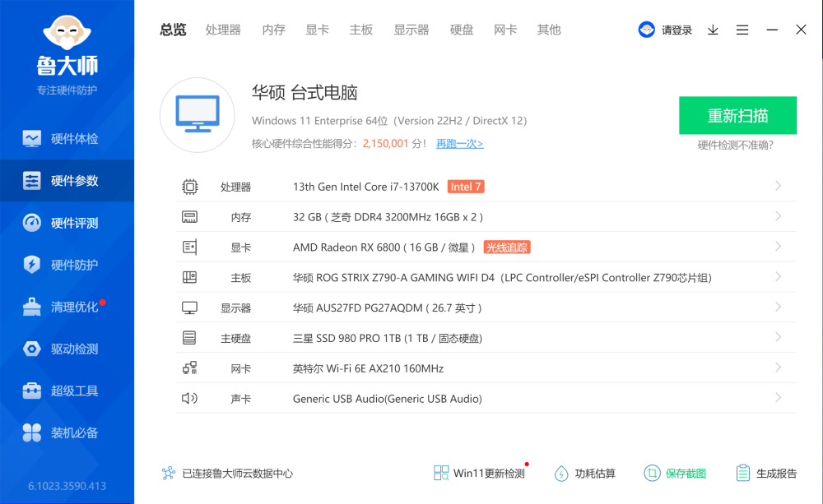Click the login avatar icon
The height and width of the screenshot is (504, 823).
[647, 30]
